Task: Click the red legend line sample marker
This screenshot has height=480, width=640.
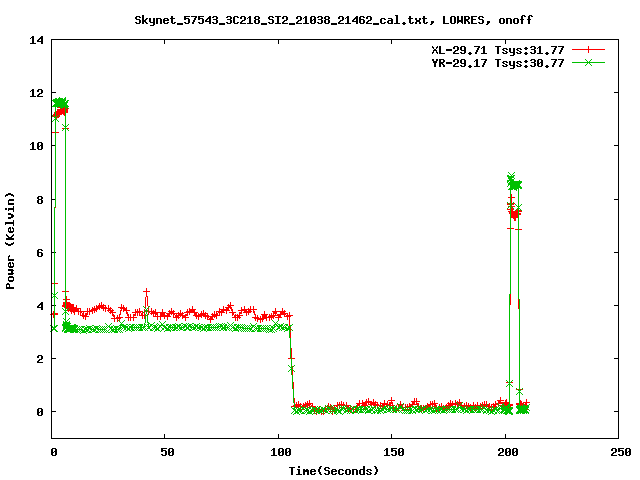Action: click(x=588, y=50)
